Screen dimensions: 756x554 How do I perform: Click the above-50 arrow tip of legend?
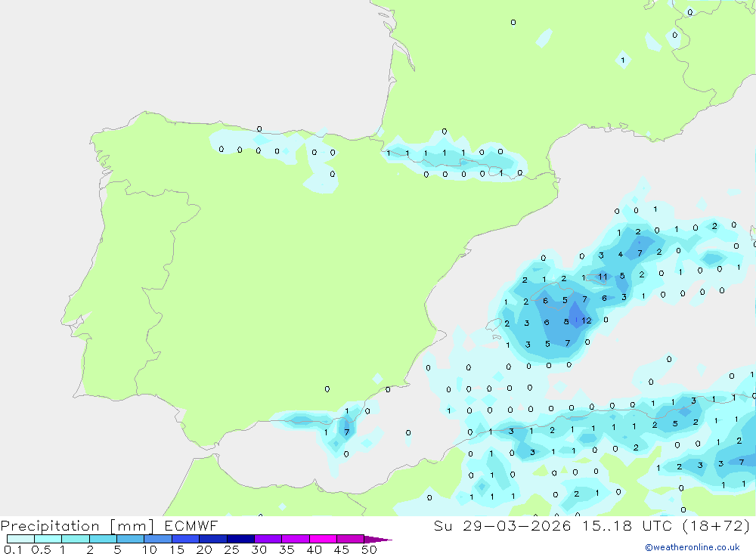pyautogui.click(x=377, y=540)
